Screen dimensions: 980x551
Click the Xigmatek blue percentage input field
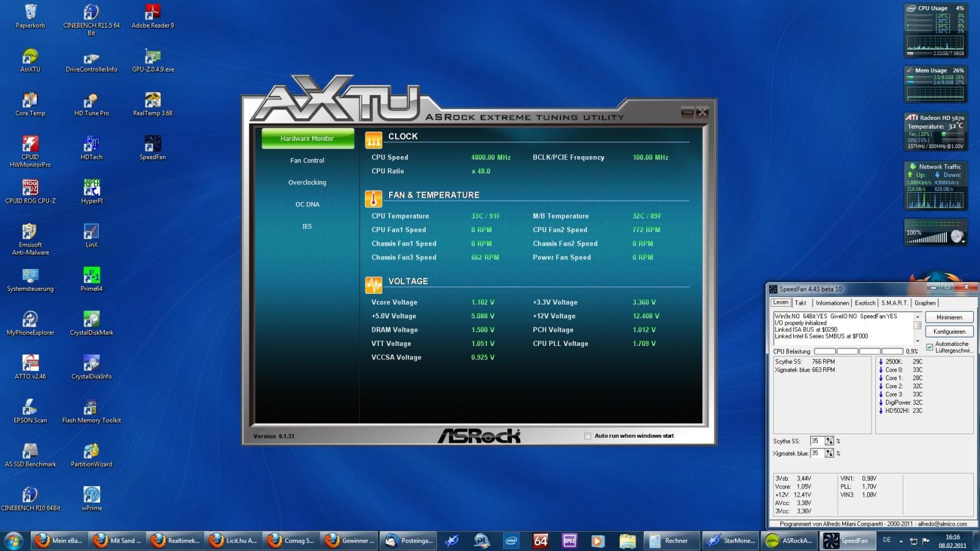click(x=817, y=454)
